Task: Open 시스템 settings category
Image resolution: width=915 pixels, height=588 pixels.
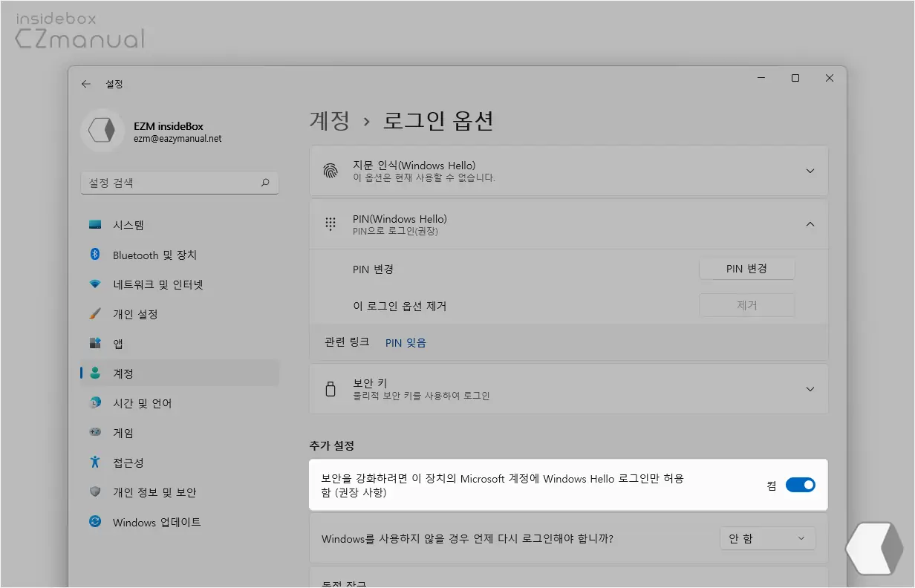Action: 179,225
